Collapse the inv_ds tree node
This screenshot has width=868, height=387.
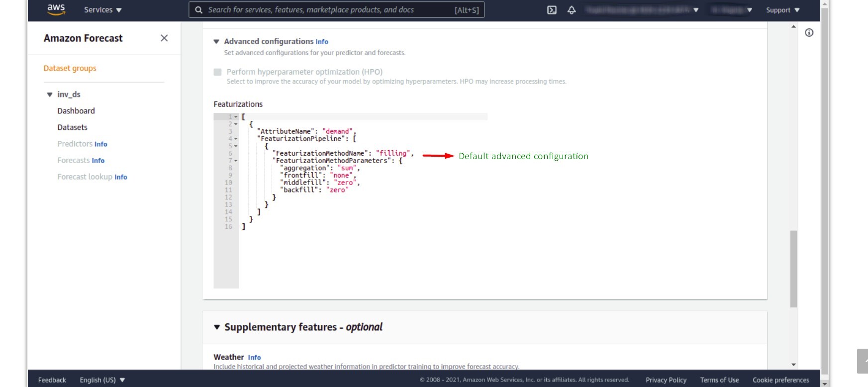50,95
